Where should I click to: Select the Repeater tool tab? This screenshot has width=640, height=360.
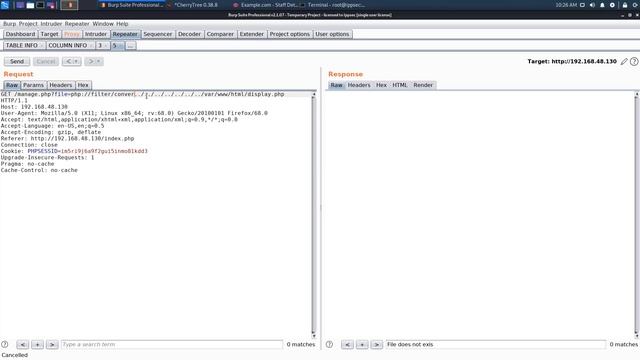tap(125, 34)
